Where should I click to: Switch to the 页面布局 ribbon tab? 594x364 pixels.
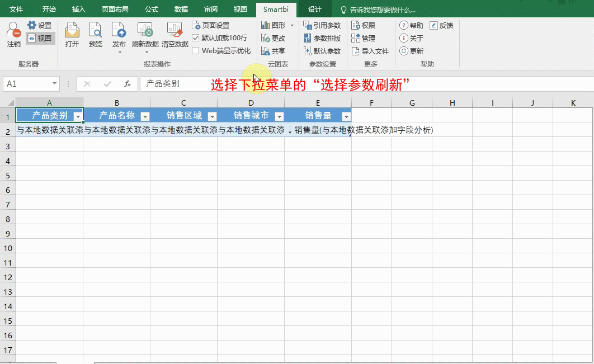pos(115,9)
